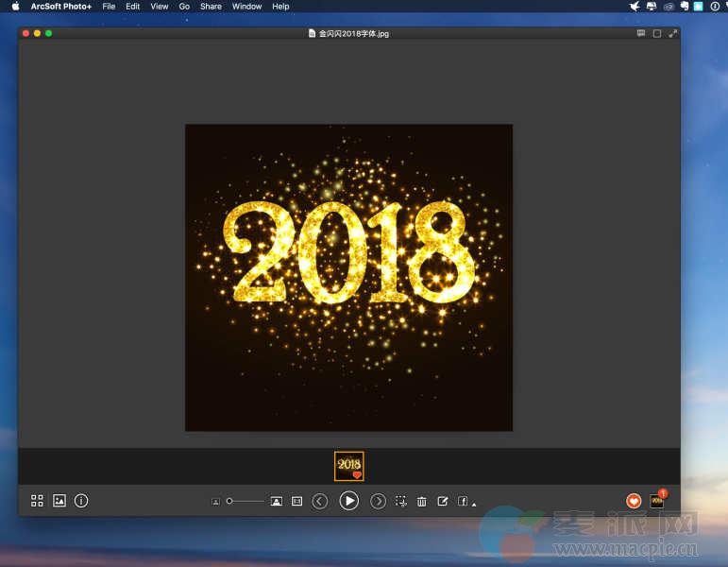Open the View menu
This screenshot has width=728, height=567.
[160, 7]
